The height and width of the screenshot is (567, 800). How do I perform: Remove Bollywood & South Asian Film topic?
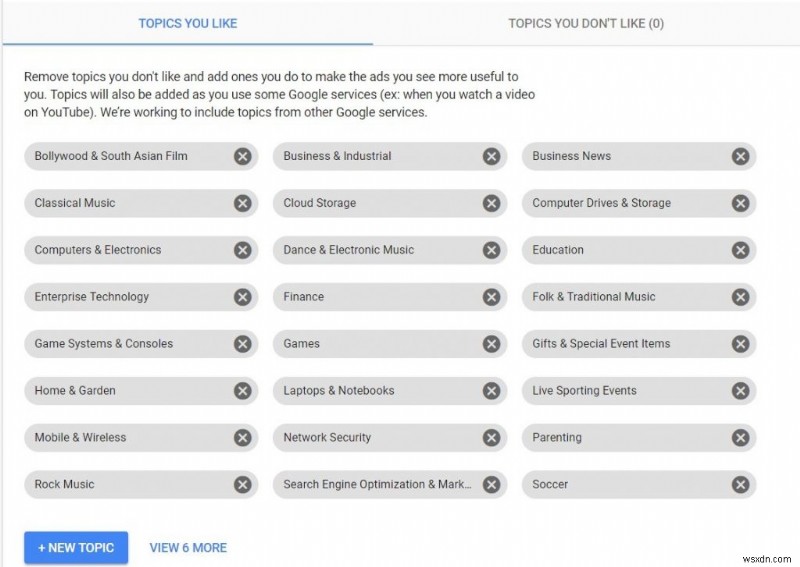pos(242,156)
